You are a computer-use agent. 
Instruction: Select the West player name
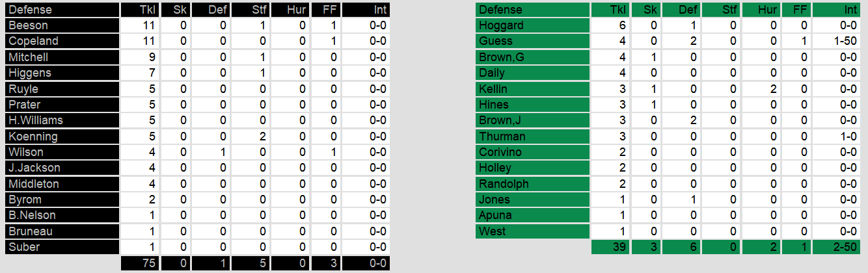pyautogui.click(x=493, y=231)
